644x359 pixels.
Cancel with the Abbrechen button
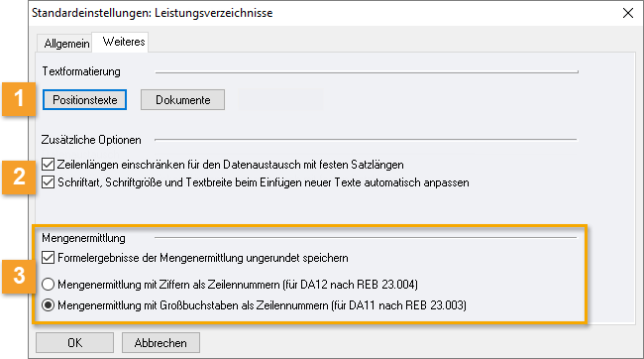click(161, 342)
